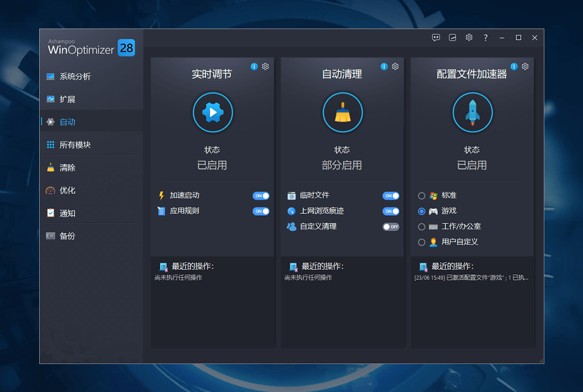This screenshot has width=583, height=392.
Task: Click log icon under 自动清理 最近的操作
Action: tap(293, 267)
